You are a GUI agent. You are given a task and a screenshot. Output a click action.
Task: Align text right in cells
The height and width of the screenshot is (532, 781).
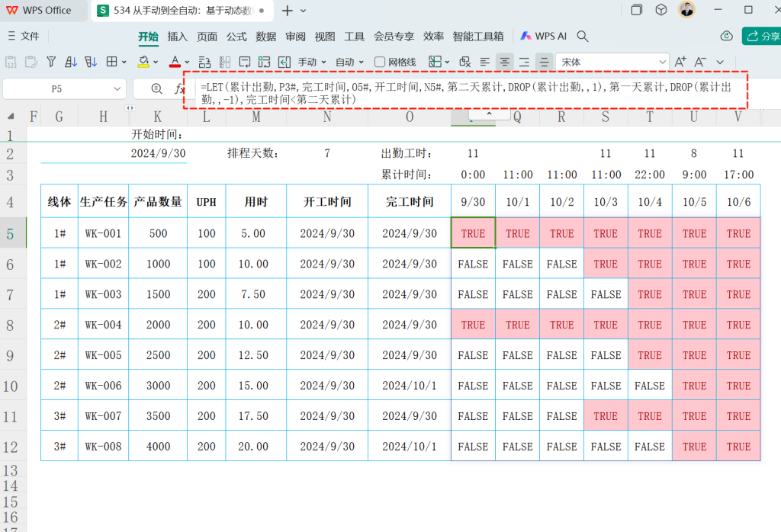tap(524, 62)
